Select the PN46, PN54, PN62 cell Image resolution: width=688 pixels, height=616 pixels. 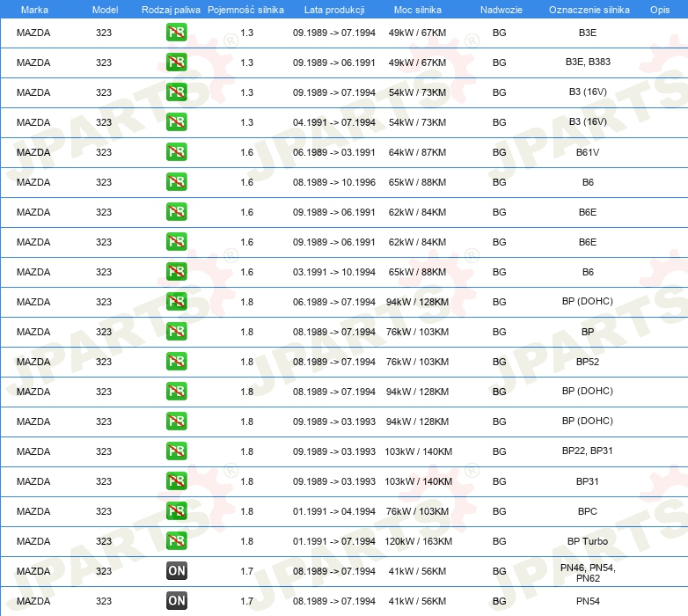pyautogui.click(x=588, y=573)
